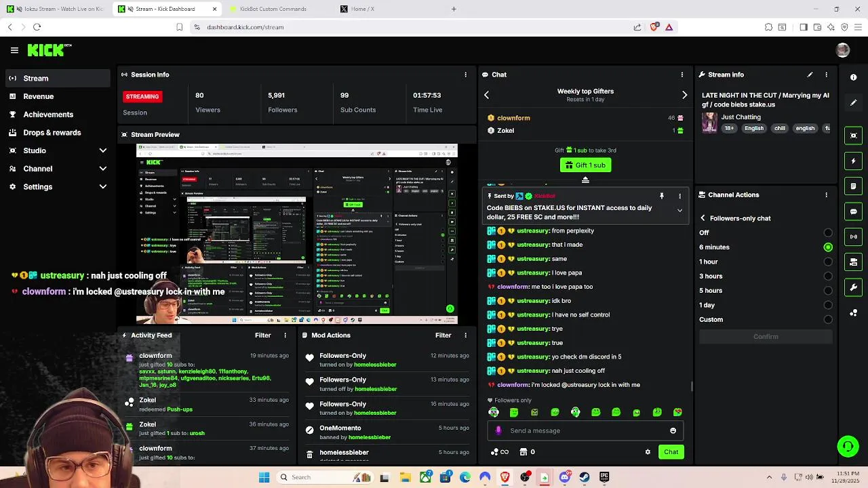
Task: Go back from Followers-only chat
Action: coord(703,218)
